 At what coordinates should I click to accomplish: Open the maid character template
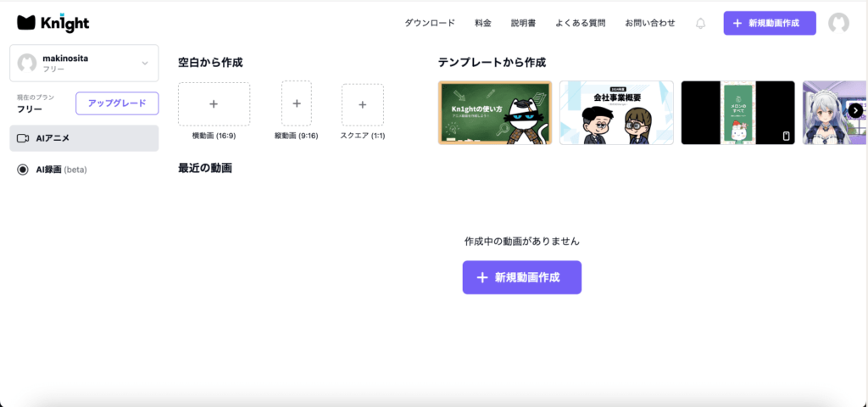pyautogui.click(x=835, y=113)
